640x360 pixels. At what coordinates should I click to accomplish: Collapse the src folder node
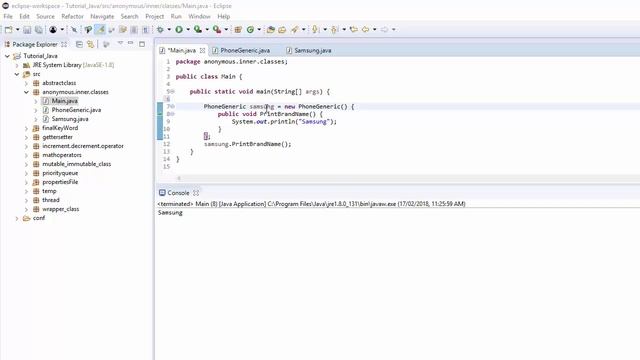pyautogui.click(x=17, y=74)
